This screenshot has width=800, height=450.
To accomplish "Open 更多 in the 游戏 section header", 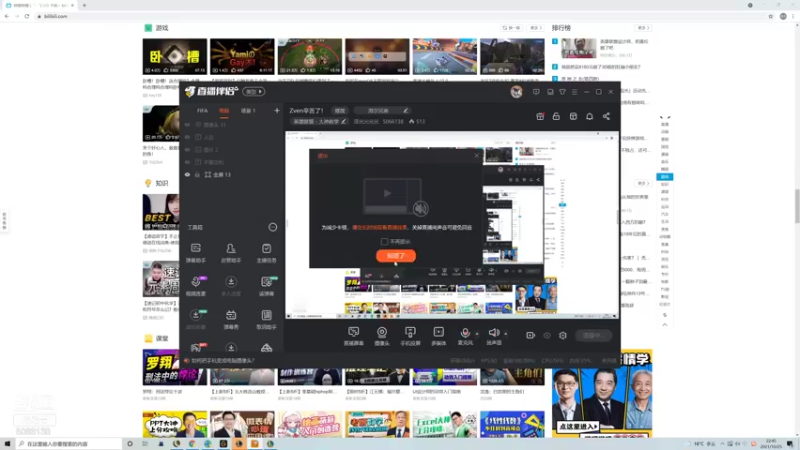I will point(535,28).
